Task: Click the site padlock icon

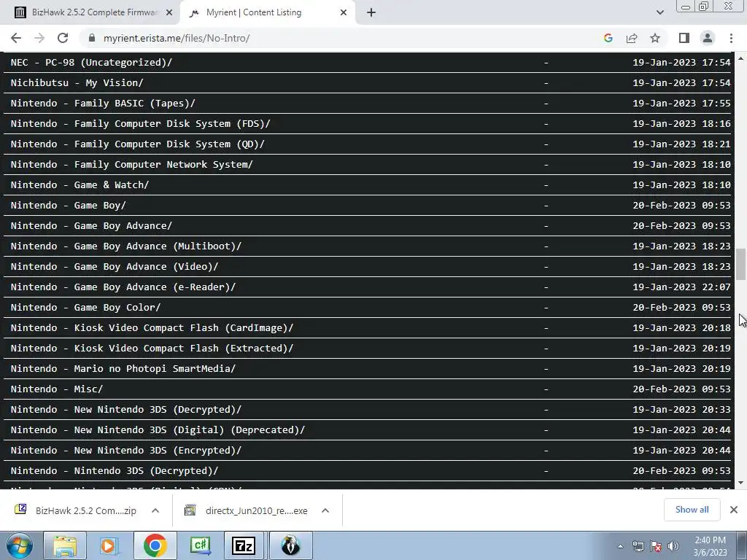Action: [92, 38]
